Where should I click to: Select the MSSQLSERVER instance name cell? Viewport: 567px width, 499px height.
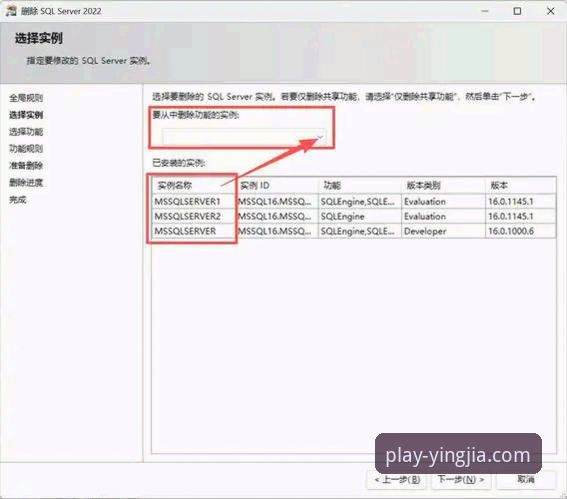pos(194,231)
